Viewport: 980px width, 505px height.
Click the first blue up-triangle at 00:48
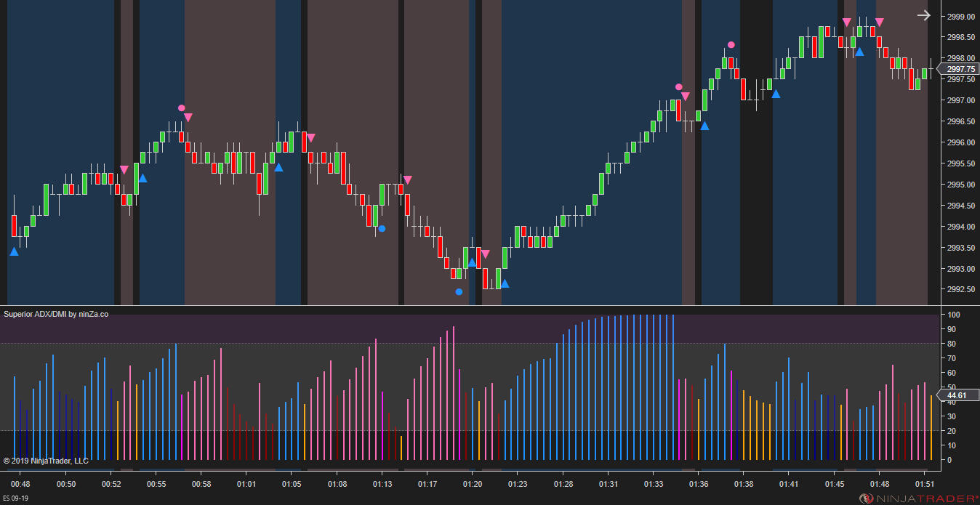click(x=14, y=251)
